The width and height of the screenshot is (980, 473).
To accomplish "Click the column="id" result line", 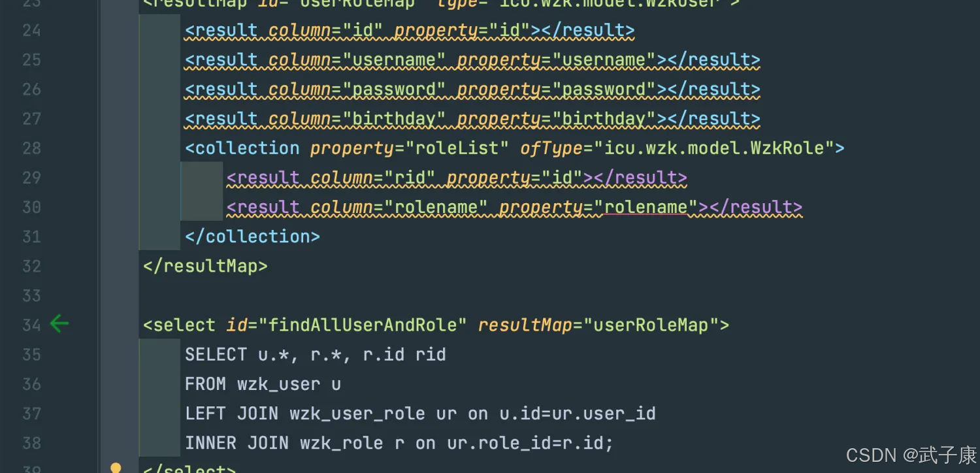I will (410, 31).
